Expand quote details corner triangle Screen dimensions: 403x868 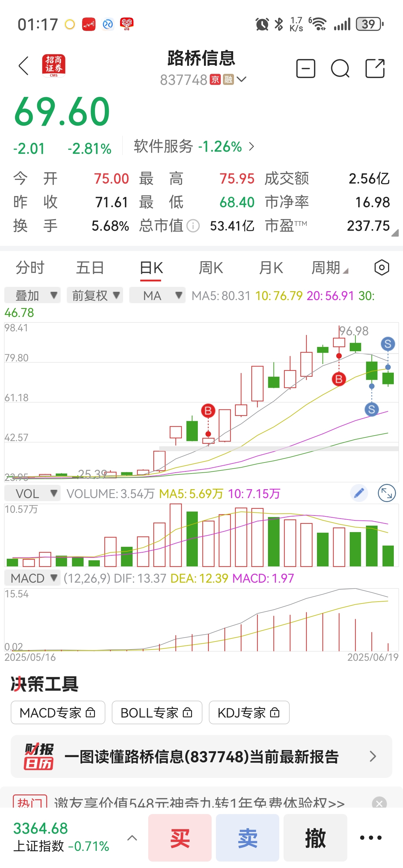click(395, 233)
